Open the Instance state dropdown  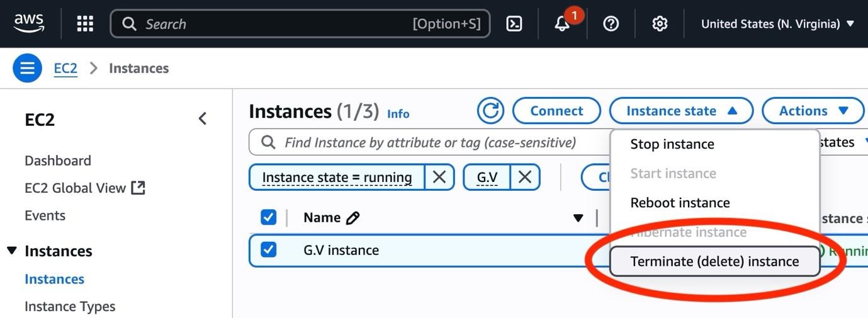click(681, 111)
